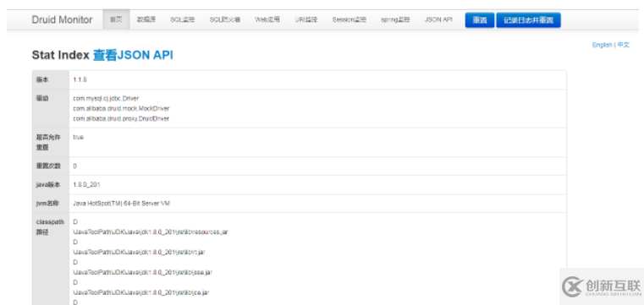The height and width of the screenshot is (305, 644).
Task: Select com.alibaba.druid.proxy.DruidDriver text
Action: click(121, 118)
